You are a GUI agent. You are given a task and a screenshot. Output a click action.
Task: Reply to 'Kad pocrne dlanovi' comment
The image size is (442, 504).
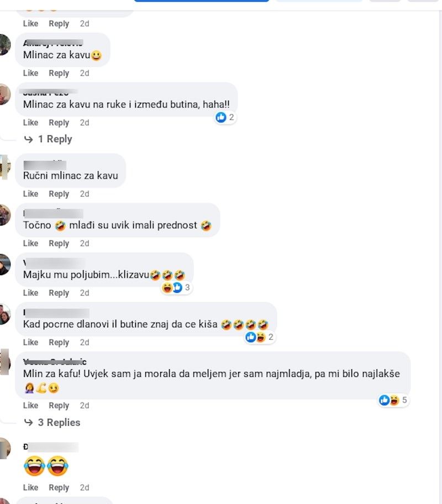(x=59, y=342)
